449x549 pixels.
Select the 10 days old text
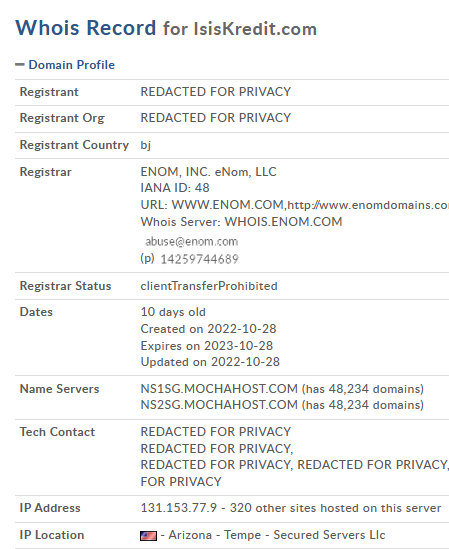pyautogui.click(x=173, y=312)
